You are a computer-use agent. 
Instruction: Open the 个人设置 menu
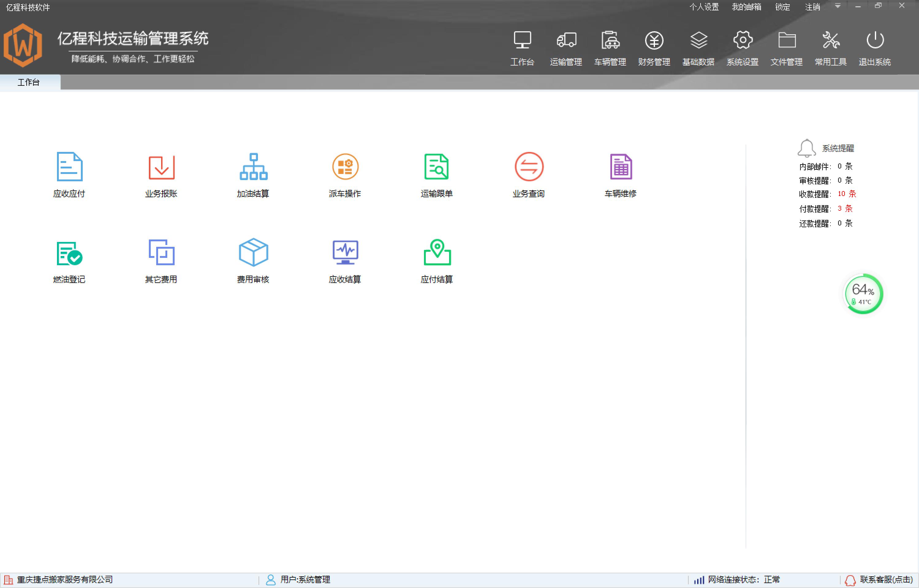coord(705,6)
